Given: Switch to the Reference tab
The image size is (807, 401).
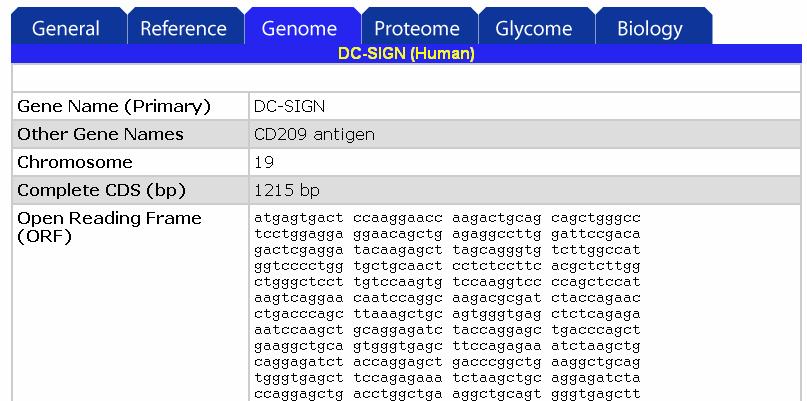Looking at the screenshot, I should click(185, 26).
